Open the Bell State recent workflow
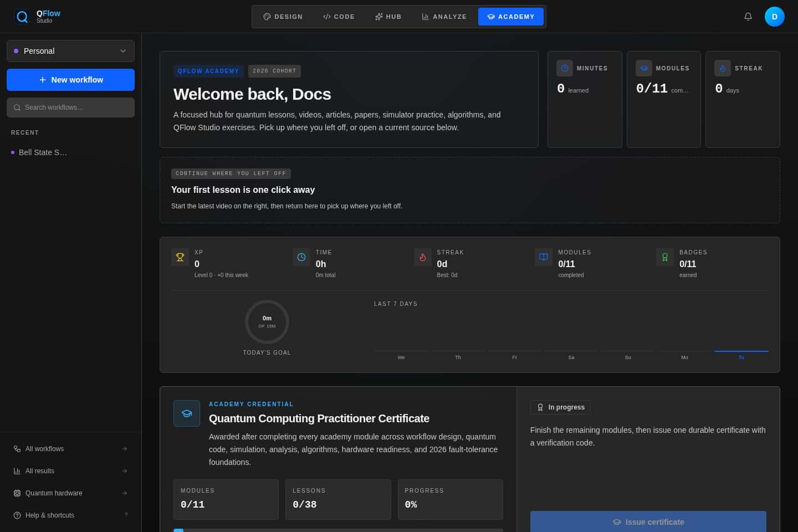The height and width of the screenshot is (532, 798). 70,152
